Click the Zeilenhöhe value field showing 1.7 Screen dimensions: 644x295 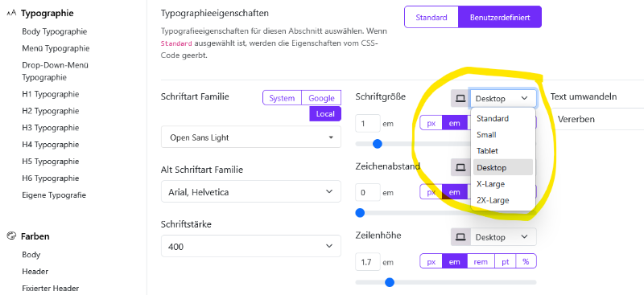(368, 261)
